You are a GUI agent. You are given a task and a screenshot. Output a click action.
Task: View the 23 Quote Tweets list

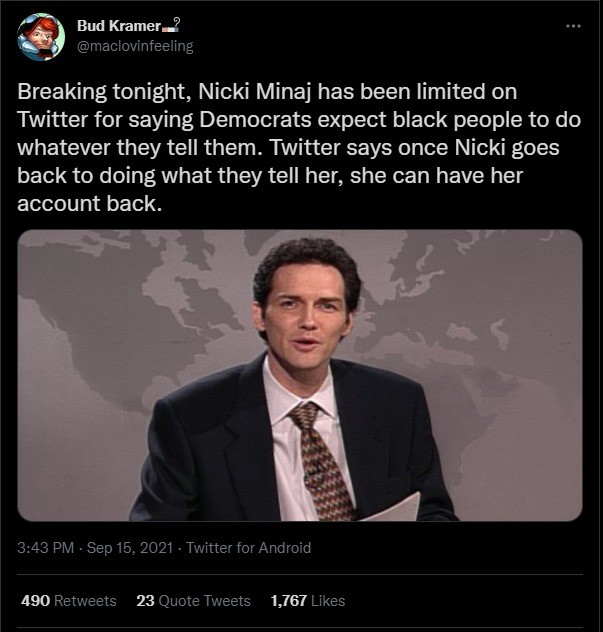pos(193,601)
